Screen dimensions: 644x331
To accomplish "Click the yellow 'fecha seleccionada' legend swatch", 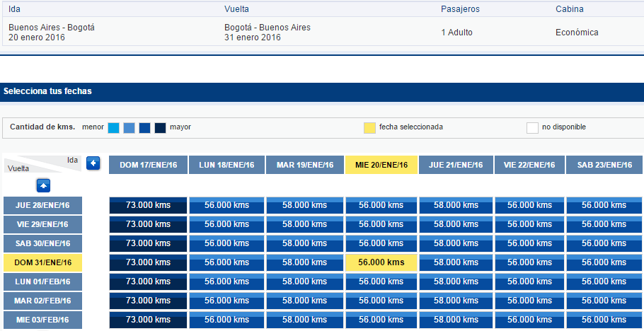I will click(369, 128).
